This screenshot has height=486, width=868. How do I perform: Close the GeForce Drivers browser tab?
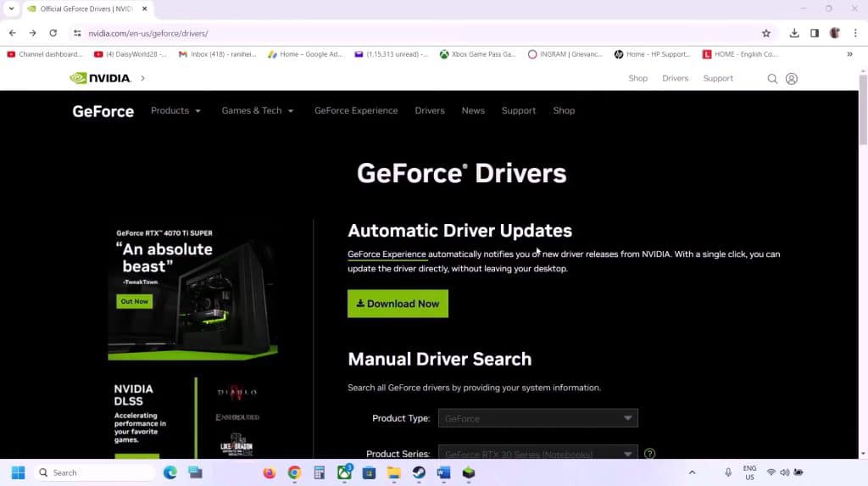(144, 8)
